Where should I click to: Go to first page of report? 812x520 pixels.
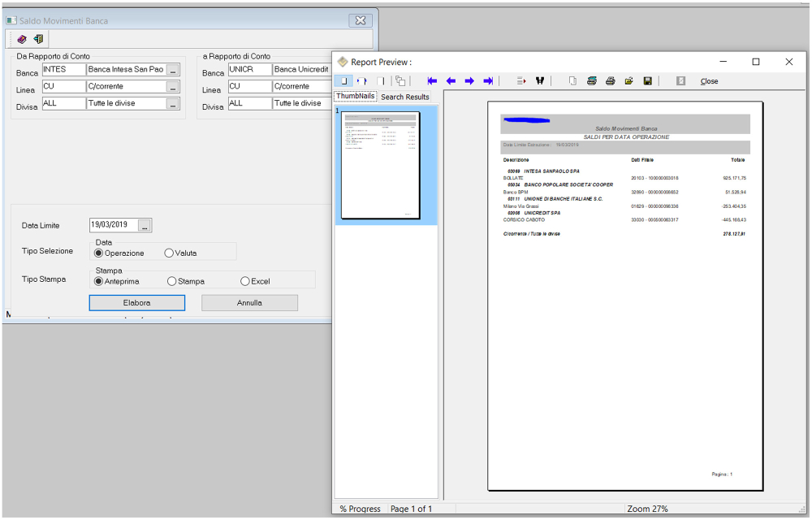coord(432,81)
